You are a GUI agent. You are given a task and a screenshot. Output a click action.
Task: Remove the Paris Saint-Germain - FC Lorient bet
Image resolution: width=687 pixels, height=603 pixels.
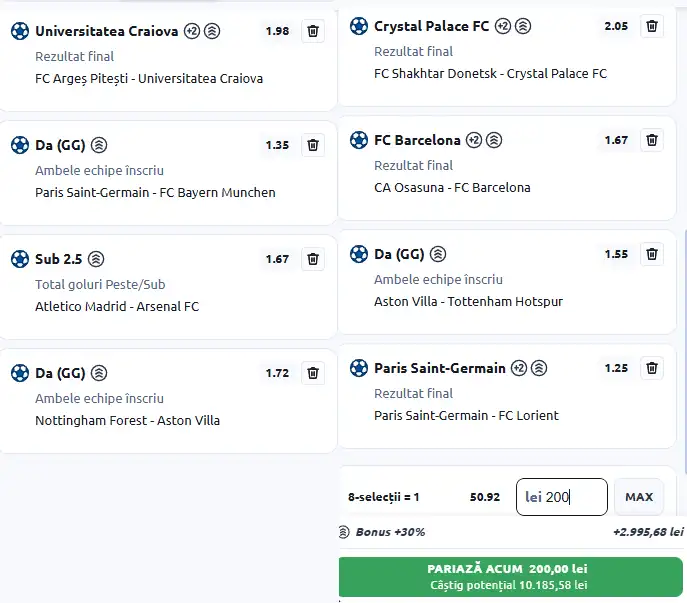coord(652,368)
